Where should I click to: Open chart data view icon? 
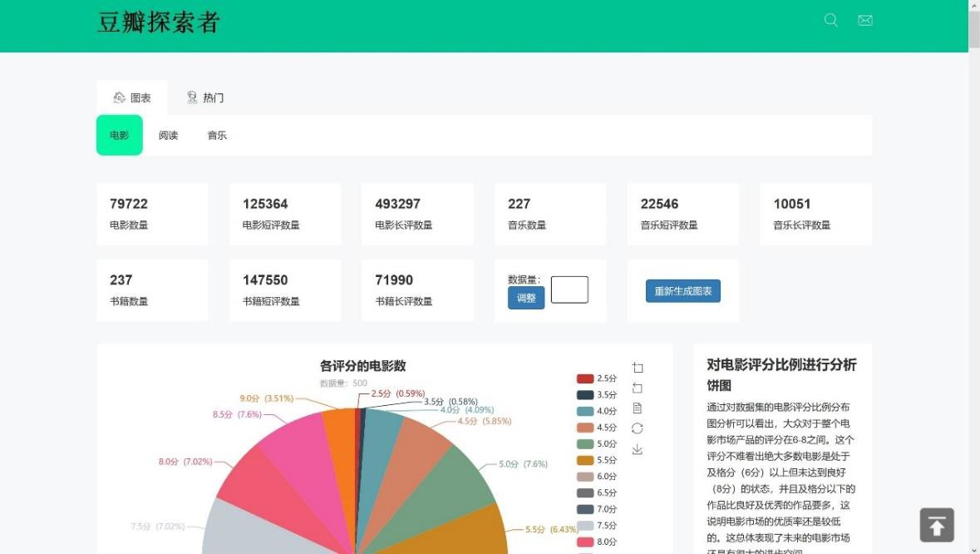(x=638, y=408)
